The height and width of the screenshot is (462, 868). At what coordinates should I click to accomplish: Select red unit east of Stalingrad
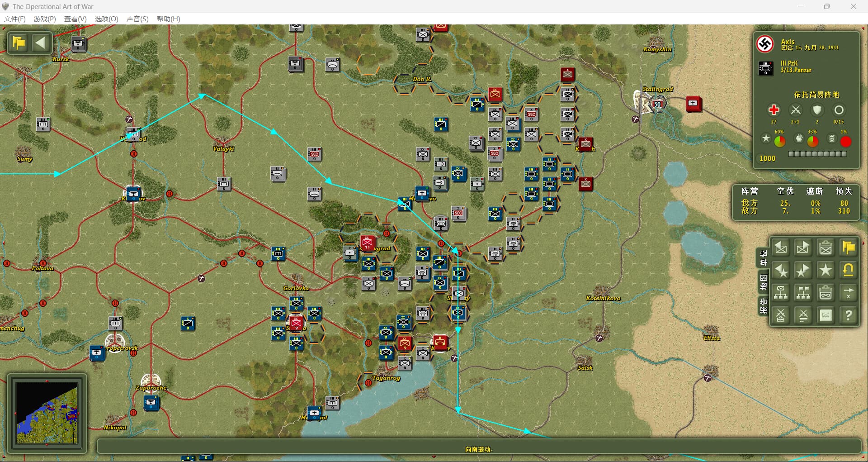[x=693, y=104]
